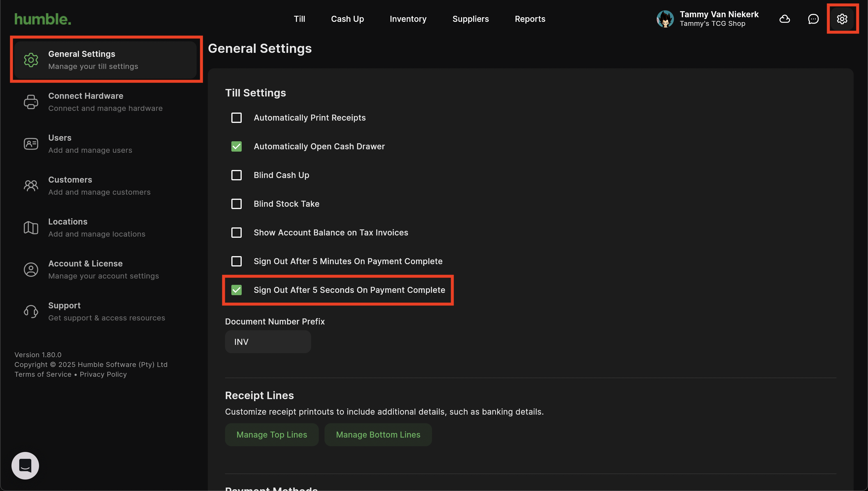Open the chat messages icon
This screenshot has width=868, height=491.
[813, 19]
